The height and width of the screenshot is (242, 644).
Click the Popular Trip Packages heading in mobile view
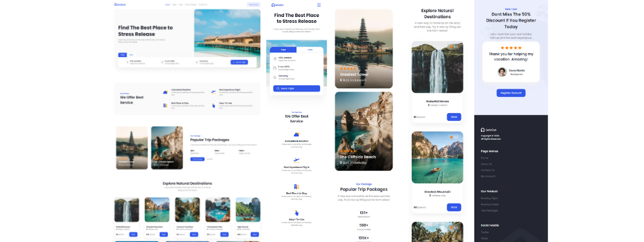(x=364, y=190)
